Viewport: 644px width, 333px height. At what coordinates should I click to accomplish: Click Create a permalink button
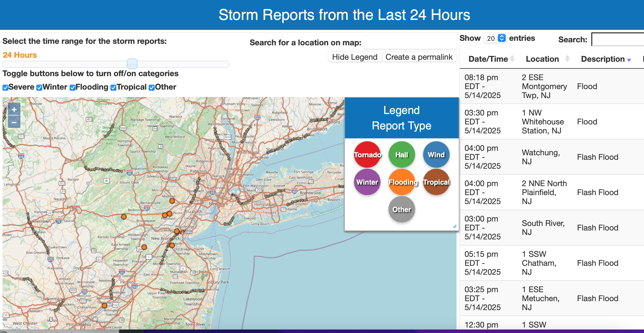tap(419, 57)
